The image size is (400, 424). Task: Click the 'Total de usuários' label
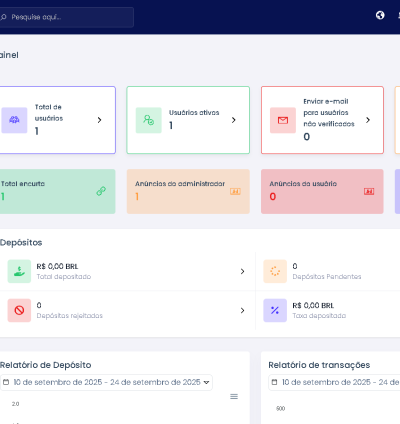coord(49,113)
